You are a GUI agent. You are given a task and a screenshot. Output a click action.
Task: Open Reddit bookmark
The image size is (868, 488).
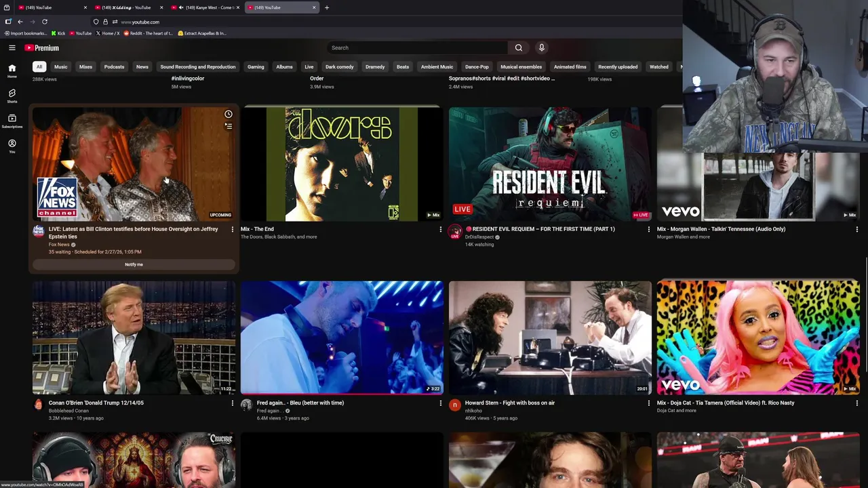pyautogui.click(x=148, y=33)
